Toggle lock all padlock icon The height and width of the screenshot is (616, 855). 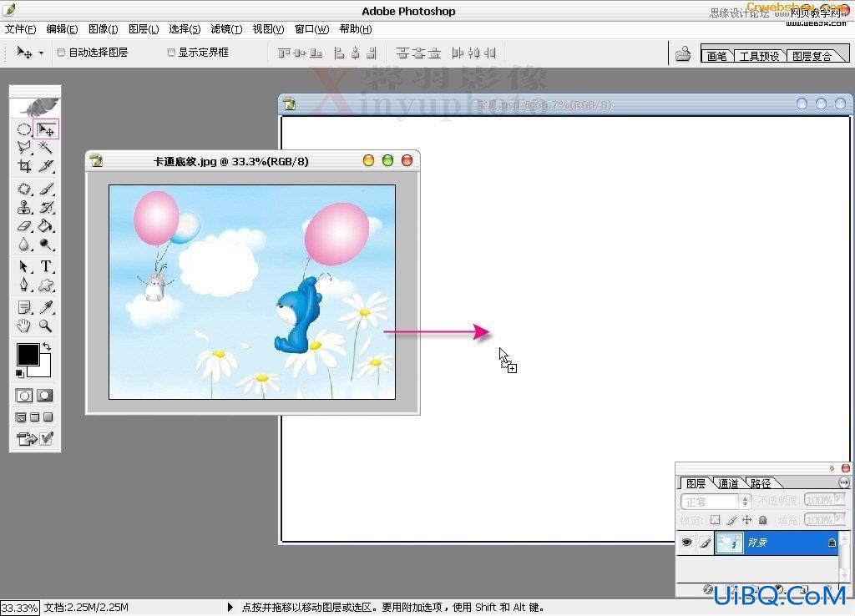(763, 520)
